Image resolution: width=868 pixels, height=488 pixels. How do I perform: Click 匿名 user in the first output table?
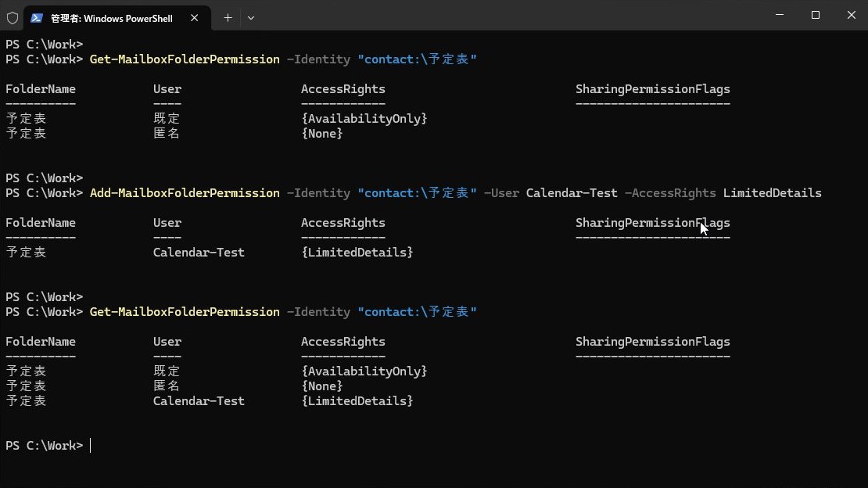pyautogui.click(x=167, y=134)
